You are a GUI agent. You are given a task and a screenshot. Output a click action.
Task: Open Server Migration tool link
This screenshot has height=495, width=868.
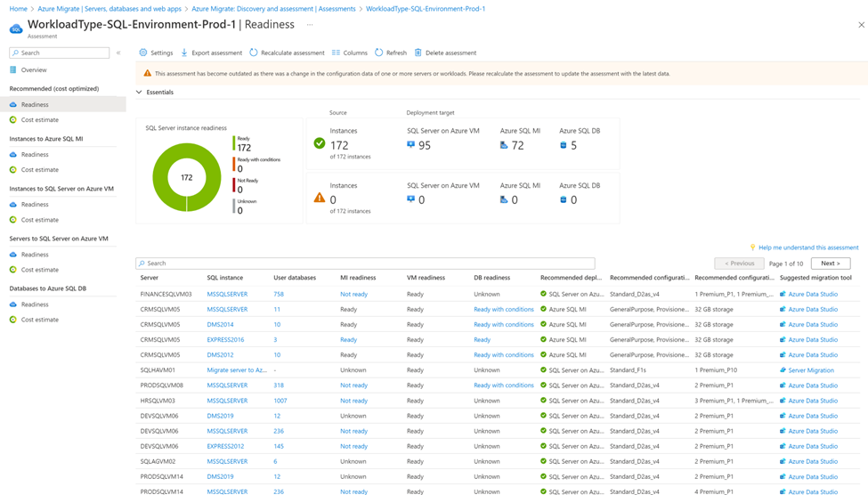810,369
